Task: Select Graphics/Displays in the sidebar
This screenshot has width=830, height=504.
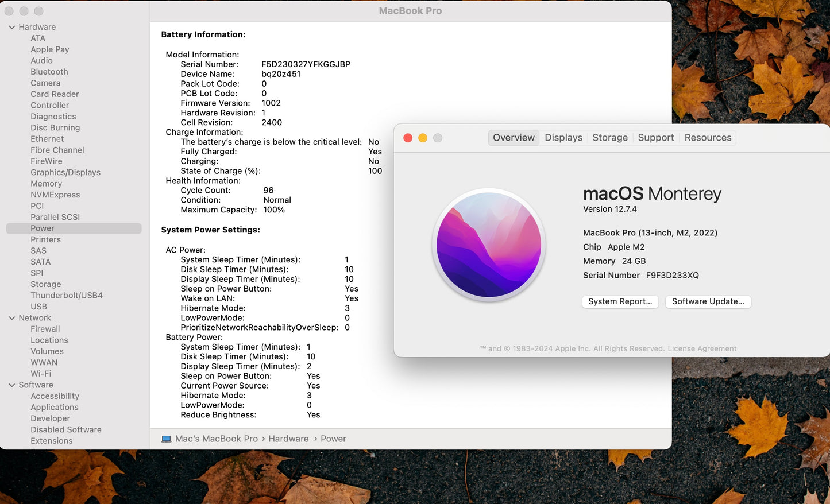Action: (65, 172)
